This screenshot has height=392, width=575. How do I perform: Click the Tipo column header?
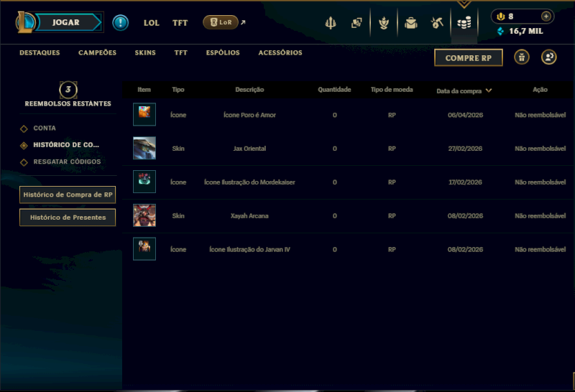178,90
